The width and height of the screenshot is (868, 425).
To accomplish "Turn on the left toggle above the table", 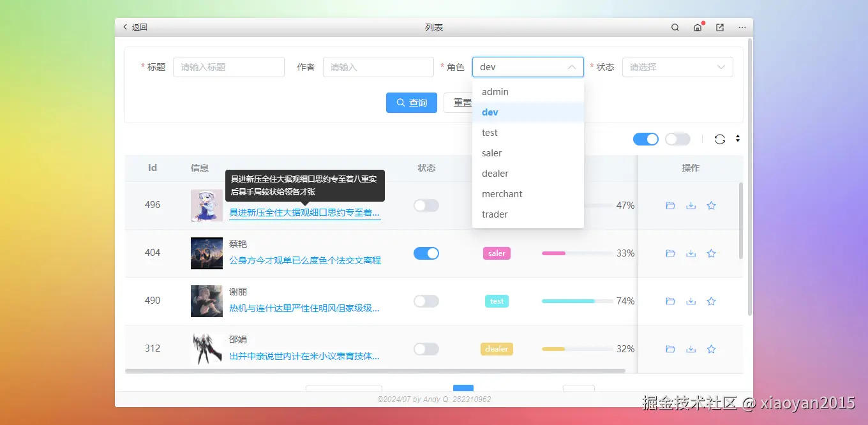I will (645, 138).
